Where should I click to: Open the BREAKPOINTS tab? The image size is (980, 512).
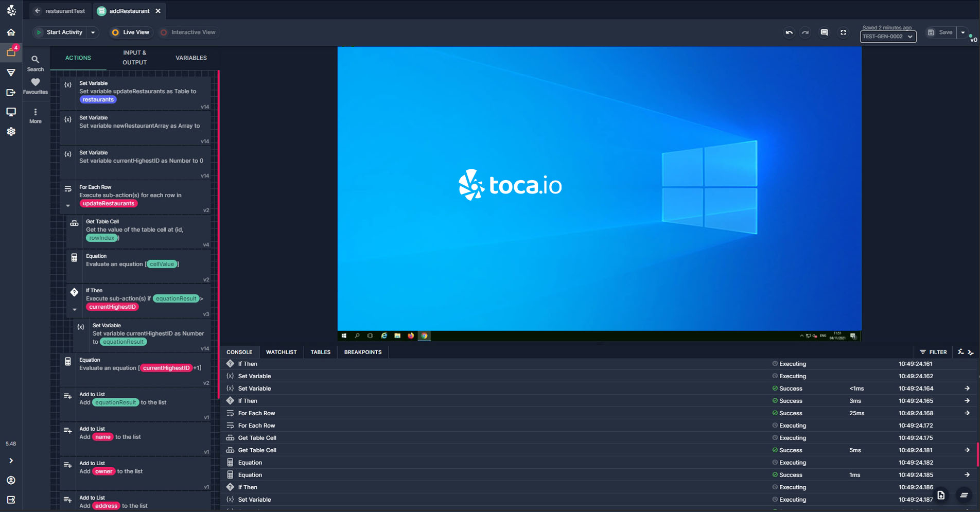pos(363,352)
